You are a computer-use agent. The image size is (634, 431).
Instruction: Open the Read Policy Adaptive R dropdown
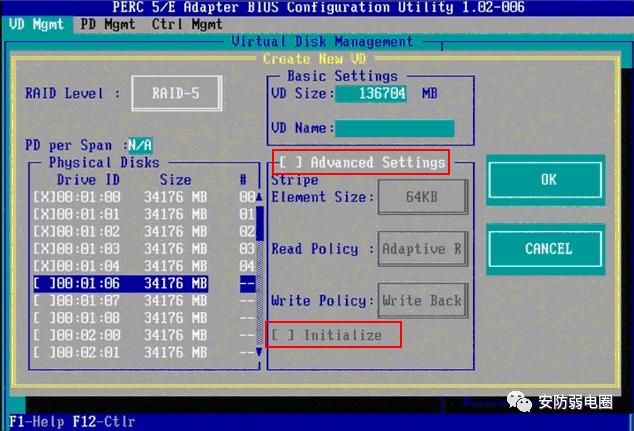[x=423, y=249]
